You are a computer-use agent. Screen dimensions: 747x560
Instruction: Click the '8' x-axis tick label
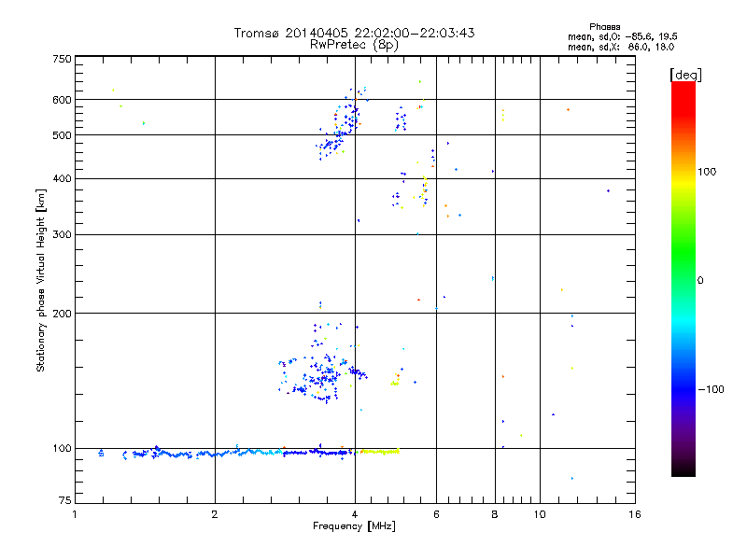tap(495, 514)
